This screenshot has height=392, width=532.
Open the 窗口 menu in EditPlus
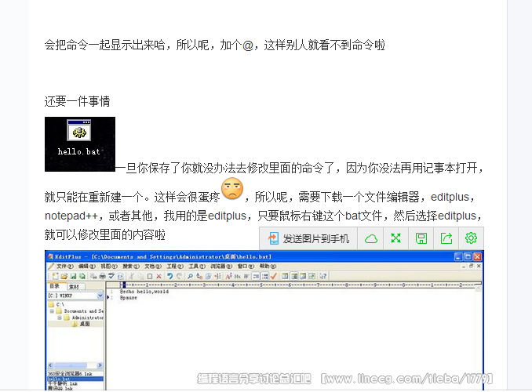pos(246,267)
